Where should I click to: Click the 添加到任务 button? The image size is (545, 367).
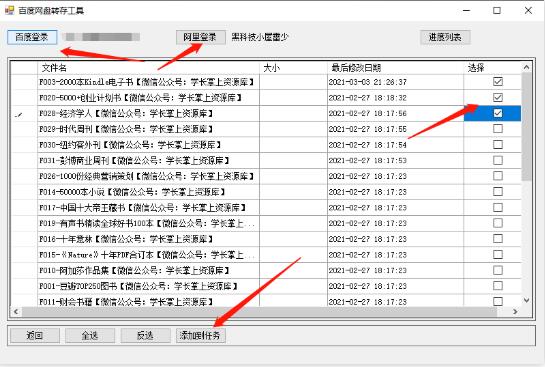[201, 335]
